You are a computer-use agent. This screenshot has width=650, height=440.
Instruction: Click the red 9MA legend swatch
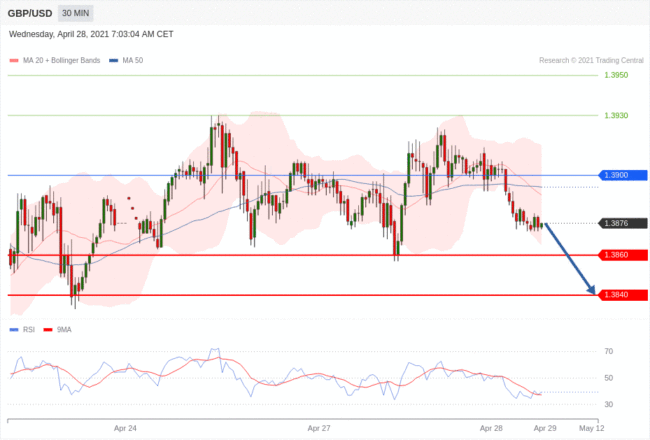tap(48, 330)
